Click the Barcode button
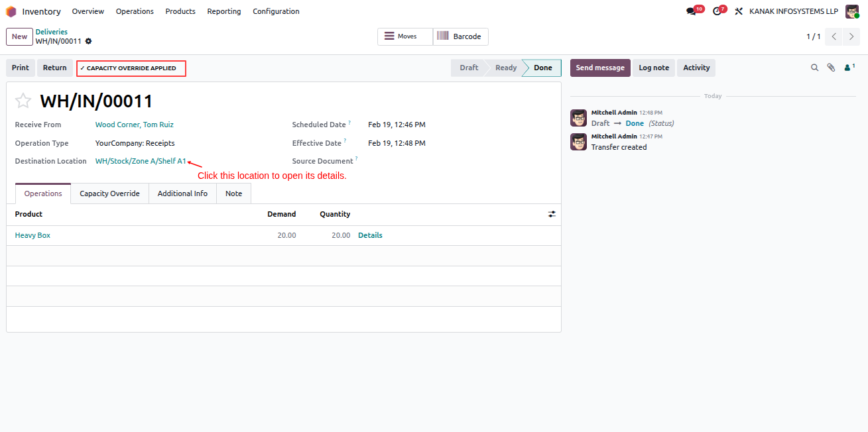The height and width of the screenshot is (432, 868). (461, 36)
